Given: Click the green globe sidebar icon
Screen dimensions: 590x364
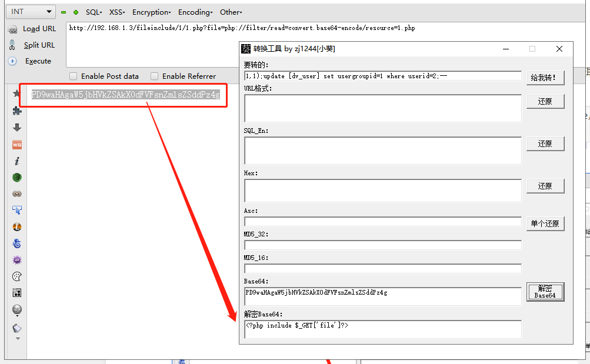Looking at the screenshot, I should tap(17, 178).
